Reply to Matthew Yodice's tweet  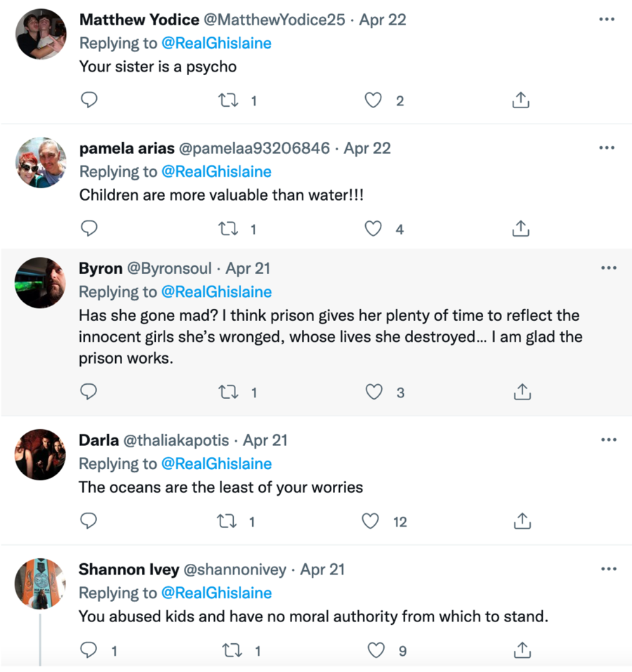89,100
